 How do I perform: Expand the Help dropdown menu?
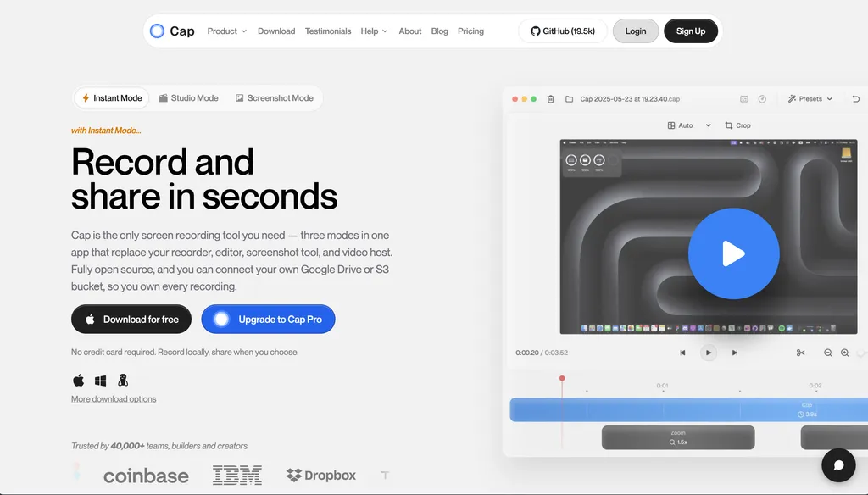[x=374, y=31]
